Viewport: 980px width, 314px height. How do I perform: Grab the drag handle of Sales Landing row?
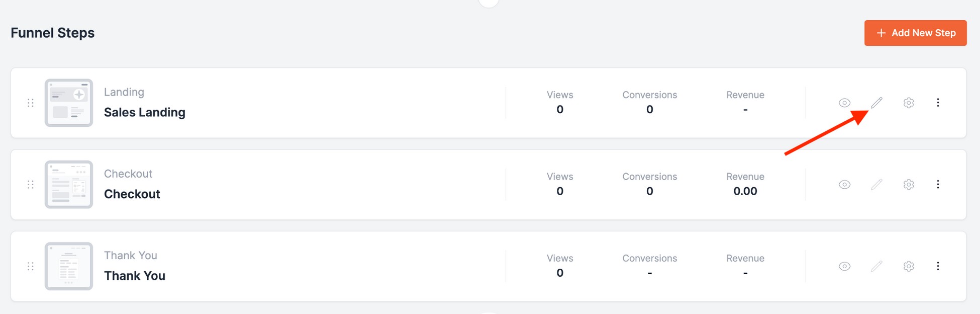coord(31,103)
